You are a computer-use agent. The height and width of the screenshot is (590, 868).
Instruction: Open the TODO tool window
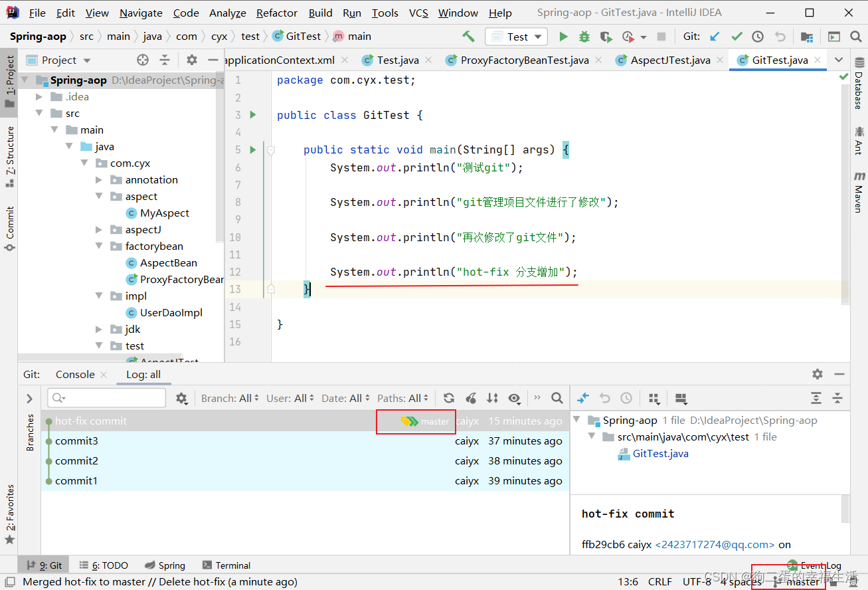pyautogui.click(x=104, y=565)
